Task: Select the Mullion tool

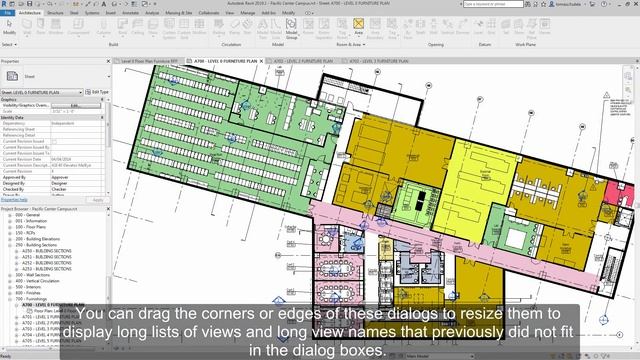Action: [x=199, y=27]
